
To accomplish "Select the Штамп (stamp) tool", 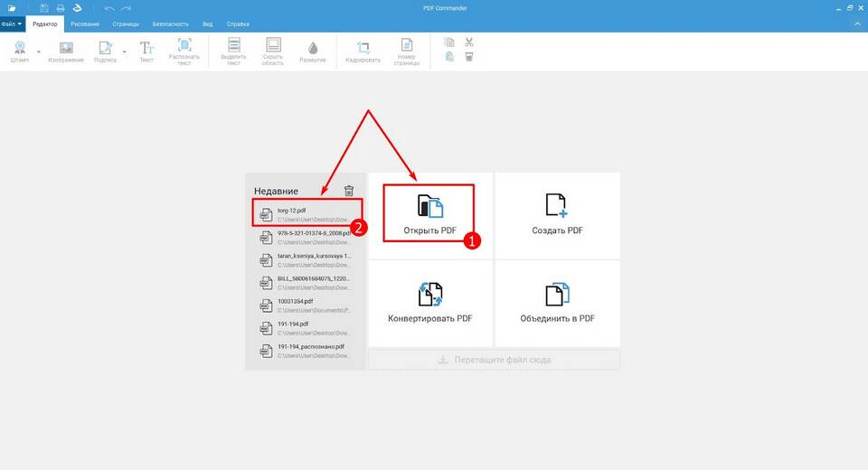I will tap(20, 52).
